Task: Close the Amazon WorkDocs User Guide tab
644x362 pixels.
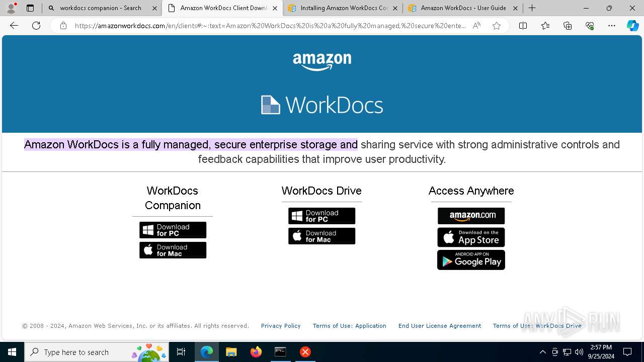Action: (515, 8)
